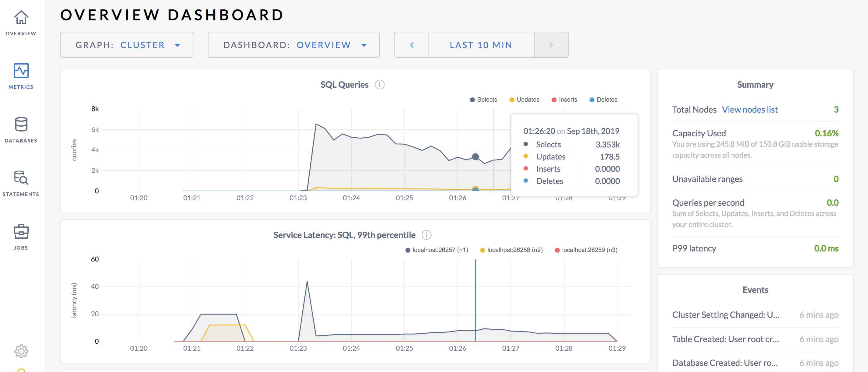Click the View nodes list link
The width and height of the screenshot is (868, 372).
click(750, 109)
